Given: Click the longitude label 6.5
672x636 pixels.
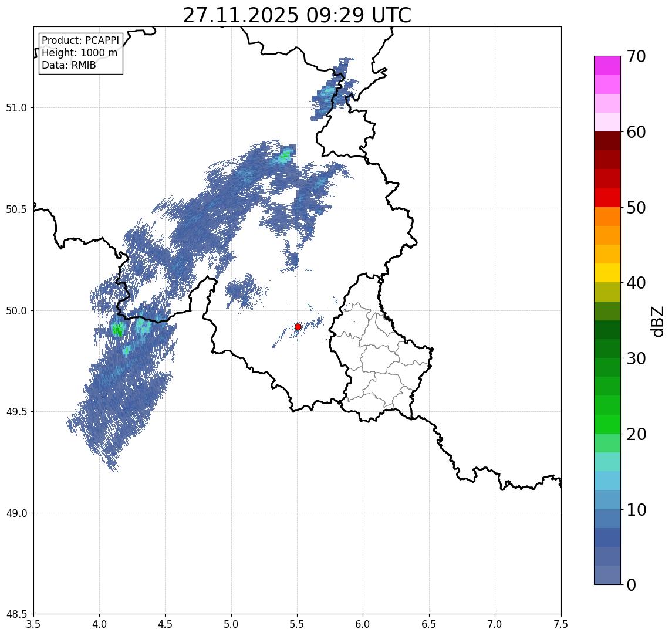Looking at the screenshot, I should (x=429, y=624).
